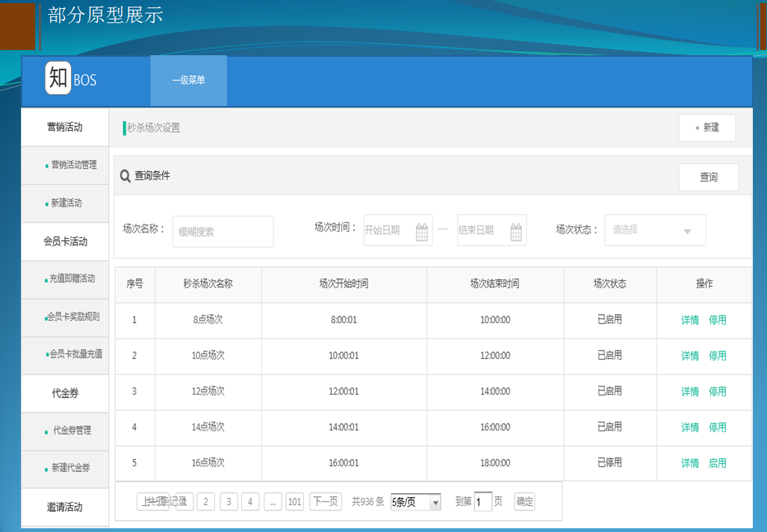Viewport: 767px width, 532px height.
Task: Click the 秒杀场次名称 column header
Action: [x=208, y=284]
